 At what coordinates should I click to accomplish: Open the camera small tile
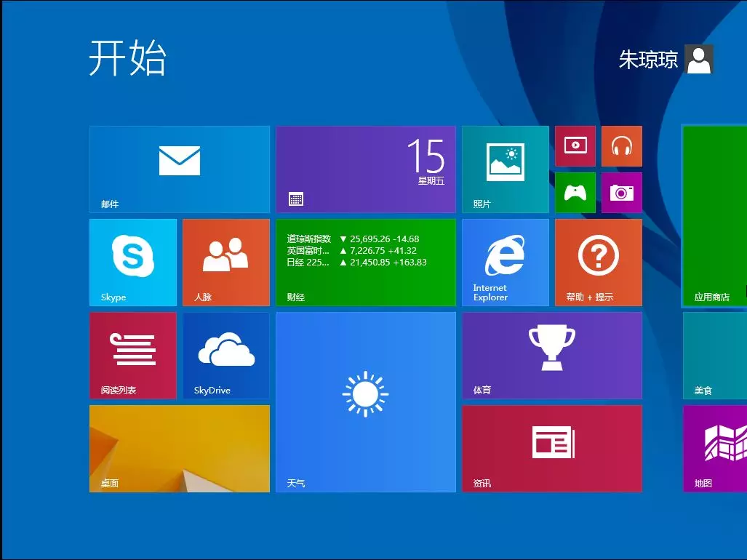pyautogui.click(x=622, y=193)
